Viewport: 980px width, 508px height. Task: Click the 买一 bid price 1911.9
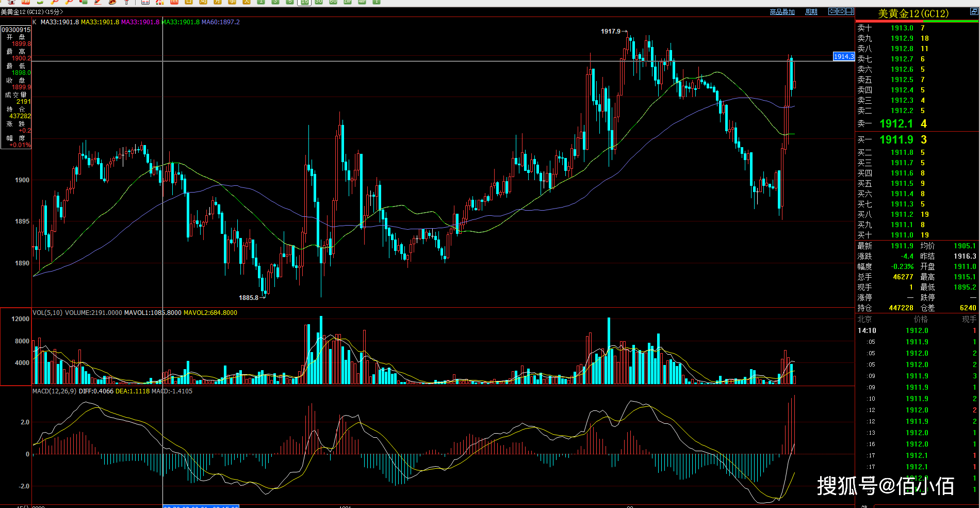pos(896,140)
